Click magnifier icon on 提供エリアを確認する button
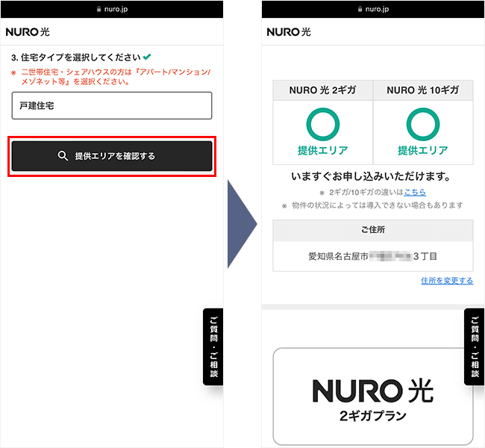The width and height of the screenshot is (485, 448). (63, 156)
